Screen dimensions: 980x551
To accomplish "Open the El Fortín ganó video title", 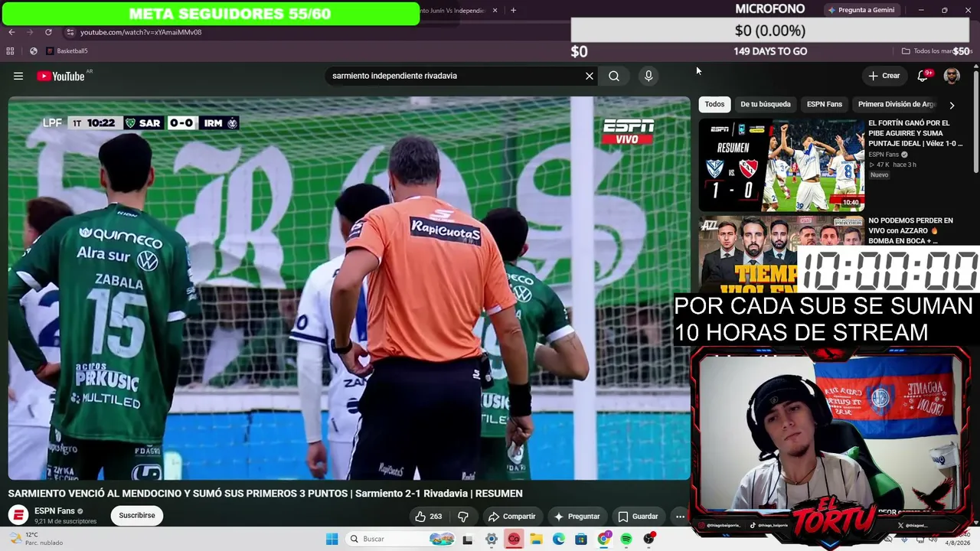I will click(916, 133).
